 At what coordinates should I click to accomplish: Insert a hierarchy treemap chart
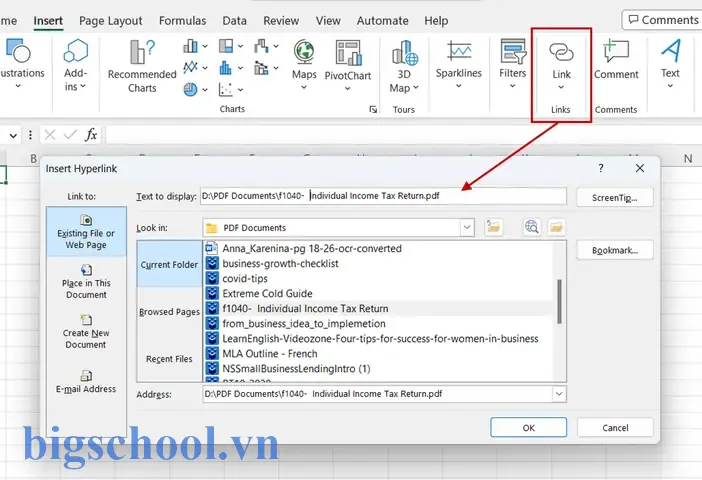[226, 46]
